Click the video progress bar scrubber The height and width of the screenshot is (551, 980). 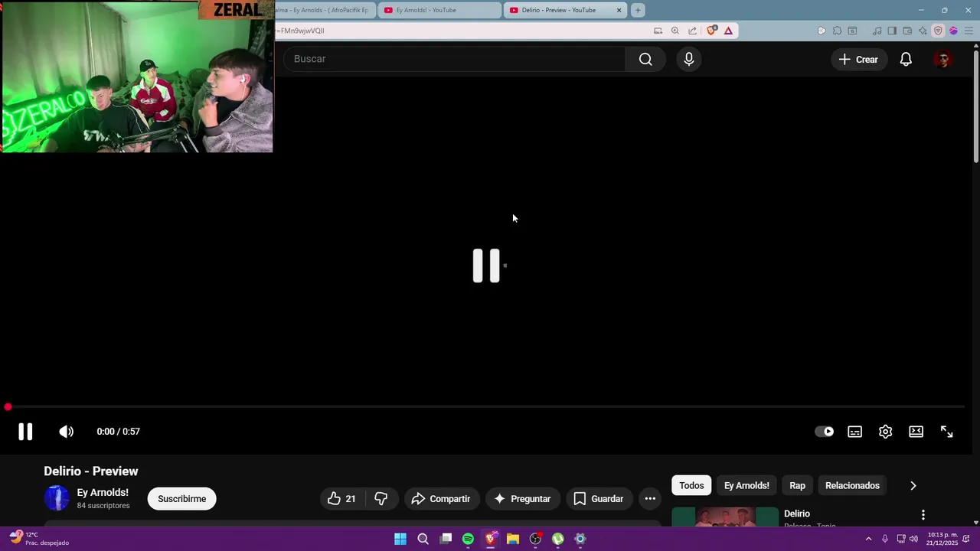8,407
